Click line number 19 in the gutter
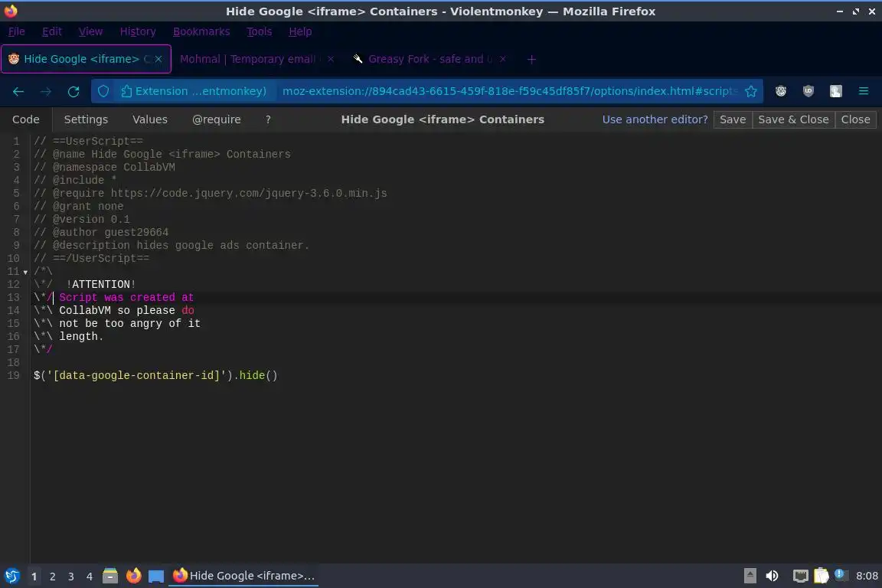This screenshot has height=588, width=882. point(14,375)
